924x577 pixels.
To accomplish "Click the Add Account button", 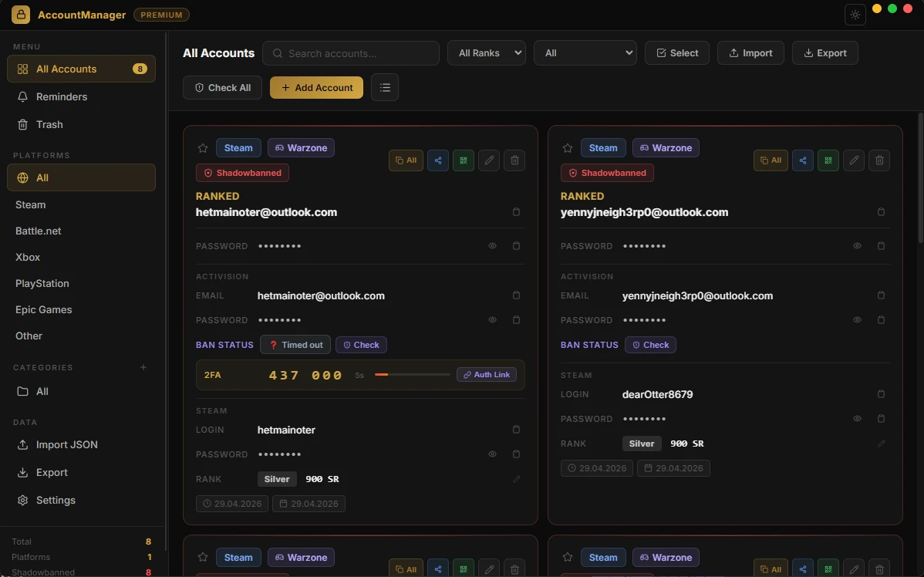I will [x=316, y=87].
